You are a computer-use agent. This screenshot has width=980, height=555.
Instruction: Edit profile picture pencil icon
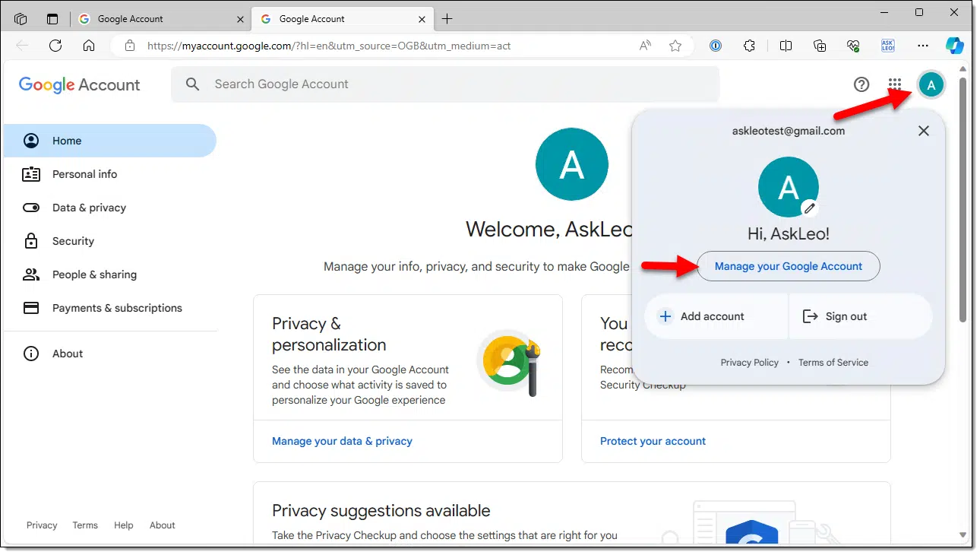point(810,208)
